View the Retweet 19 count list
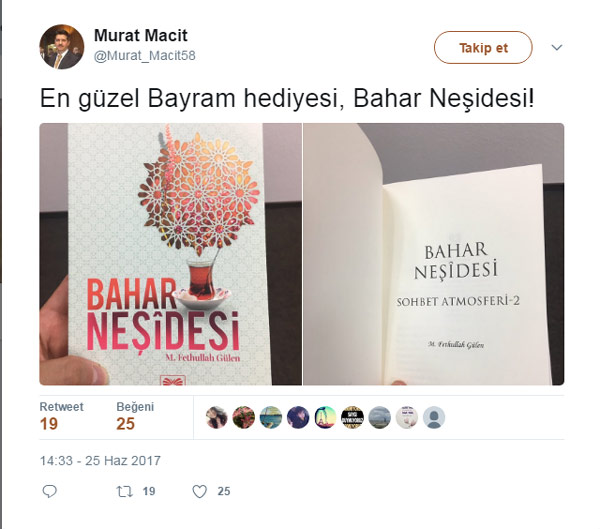This screenshot has width=600, height=529. tap(61, 416)
